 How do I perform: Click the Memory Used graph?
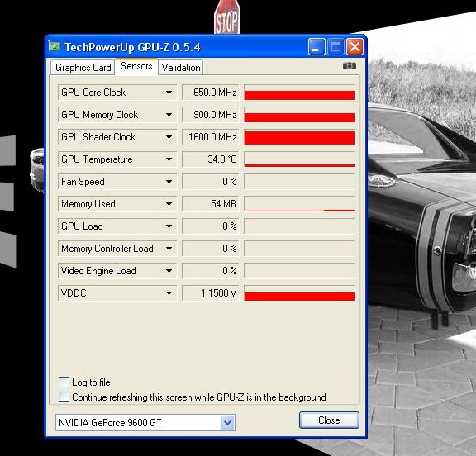pos(299,204)
